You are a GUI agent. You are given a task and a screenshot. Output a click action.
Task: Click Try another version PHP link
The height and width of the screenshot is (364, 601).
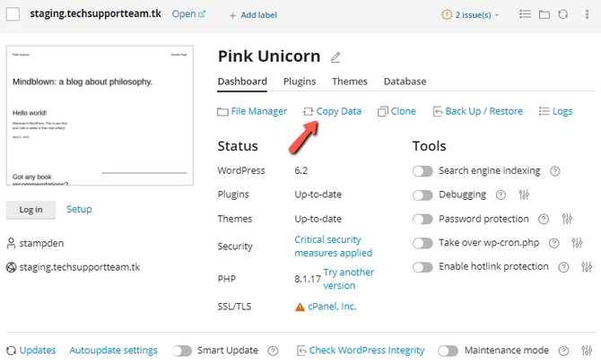click(348, 279)
